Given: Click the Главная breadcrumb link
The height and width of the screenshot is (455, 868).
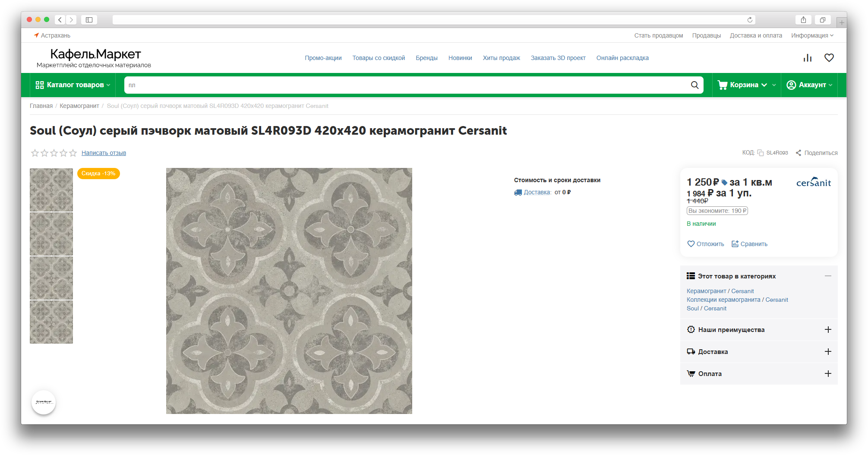Looking at the screenshot, I should point(41,106).
